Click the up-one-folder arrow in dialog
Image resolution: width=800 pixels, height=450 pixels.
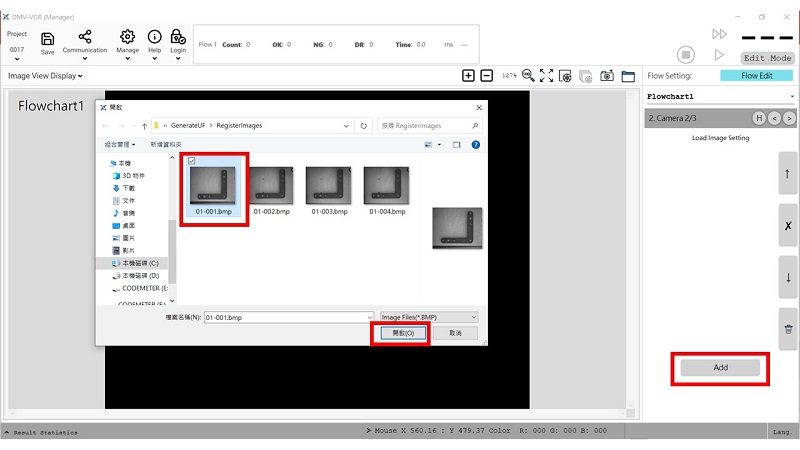coord(144,126)
